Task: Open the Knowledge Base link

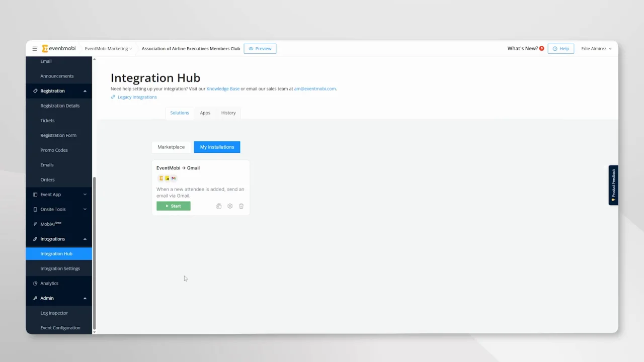Action: coord(223,88)
